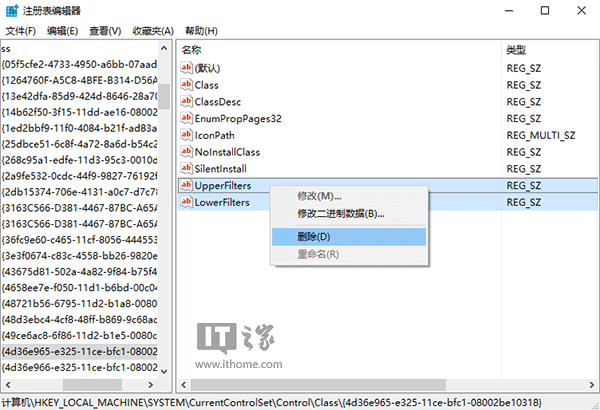This screenshot has width=600, height=410.
Task: Click the icon beside the (默认) value
Action: click(x=186, y=67)
